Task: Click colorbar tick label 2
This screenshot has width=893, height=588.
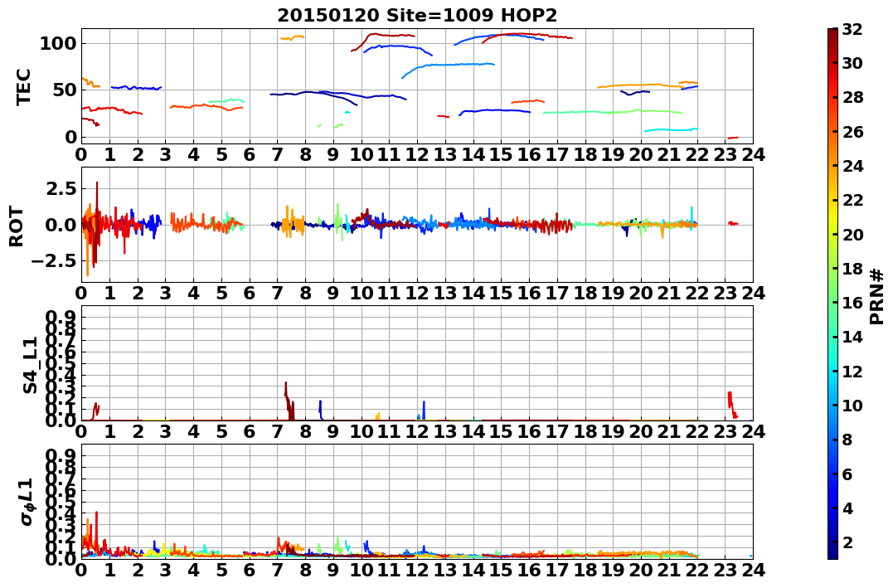Action: [x=847, y=542]
